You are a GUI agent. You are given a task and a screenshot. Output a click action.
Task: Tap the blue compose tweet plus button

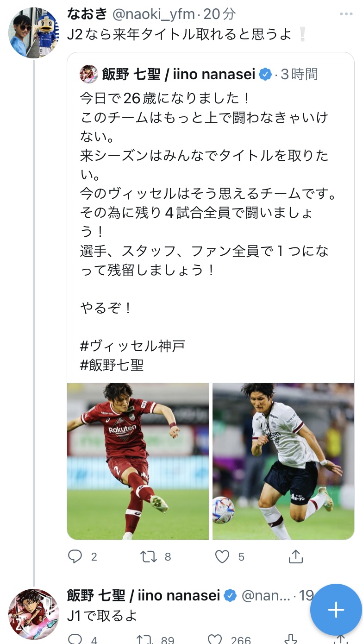click(x=336, y=610)
